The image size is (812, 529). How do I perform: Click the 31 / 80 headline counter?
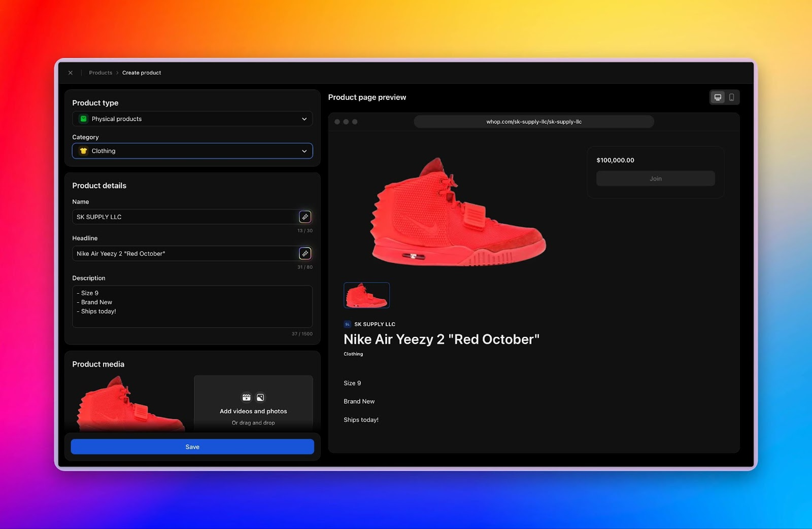(x=305, y=267)
